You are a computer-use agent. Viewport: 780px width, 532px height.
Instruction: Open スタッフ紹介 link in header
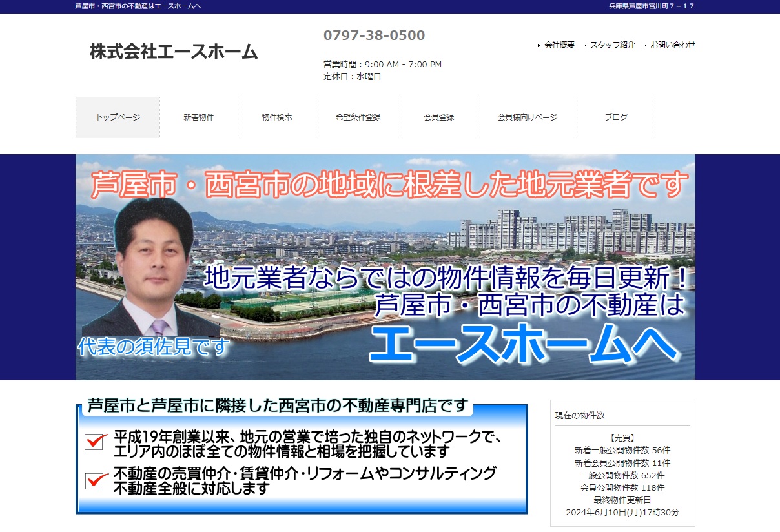(x=612, y=45)
